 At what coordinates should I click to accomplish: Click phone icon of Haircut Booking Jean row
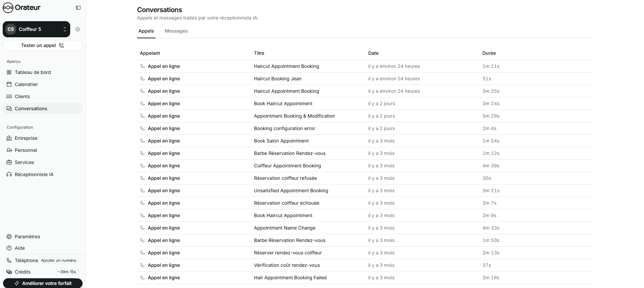[x=142, y=79]
